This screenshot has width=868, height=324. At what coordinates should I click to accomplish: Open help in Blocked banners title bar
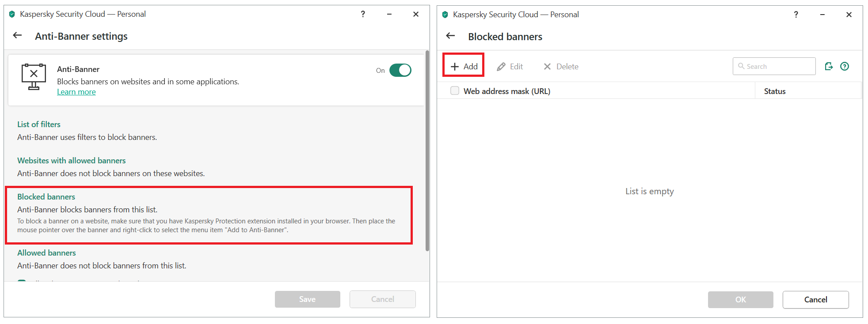(796, 15)
